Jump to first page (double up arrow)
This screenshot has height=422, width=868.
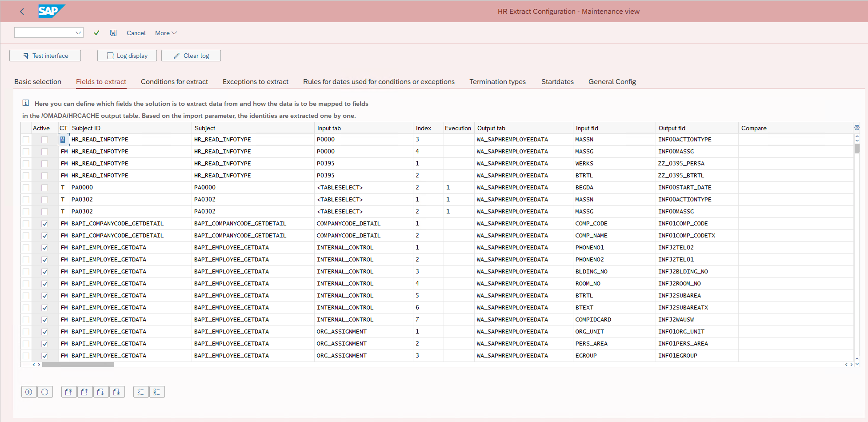[x=68, y=392]
